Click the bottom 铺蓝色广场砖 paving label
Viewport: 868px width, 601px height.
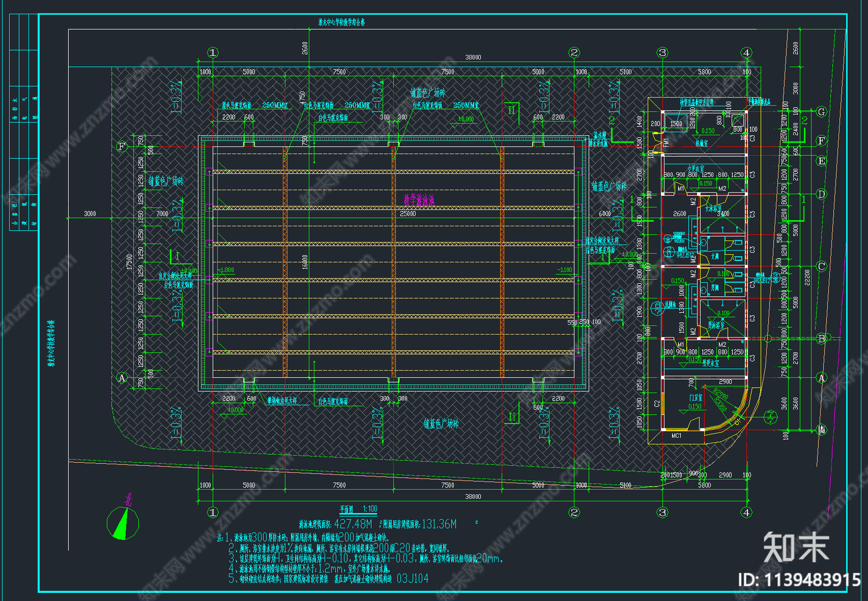pyautogui.click(x=441, y=424)
